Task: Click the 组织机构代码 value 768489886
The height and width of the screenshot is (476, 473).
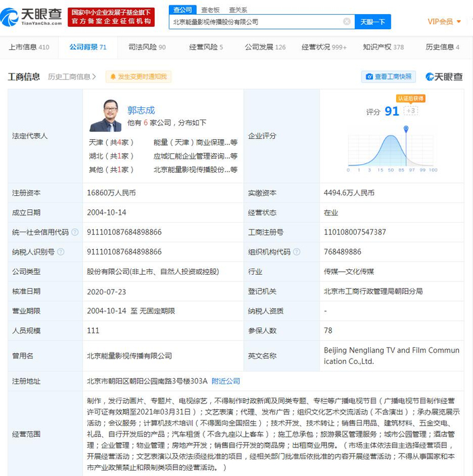Action: pyautogui.click(x=343, y=252)
